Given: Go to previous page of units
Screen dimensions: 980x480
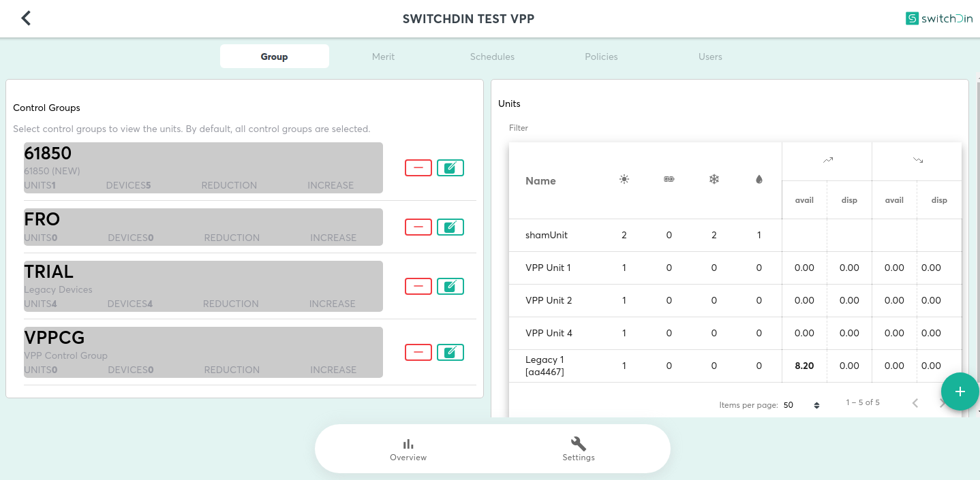Looking at the screenshot, I should click(x=915, y=403).
